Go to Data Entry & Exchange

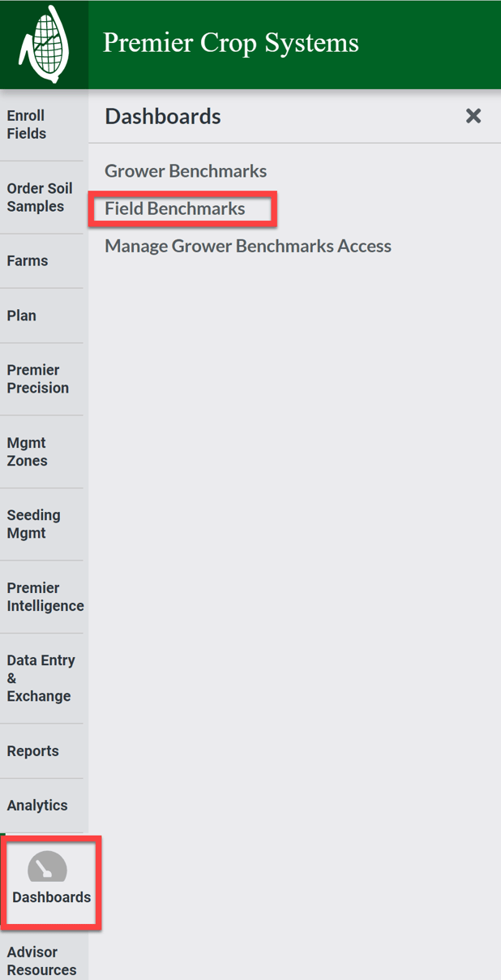click(41, 678)
